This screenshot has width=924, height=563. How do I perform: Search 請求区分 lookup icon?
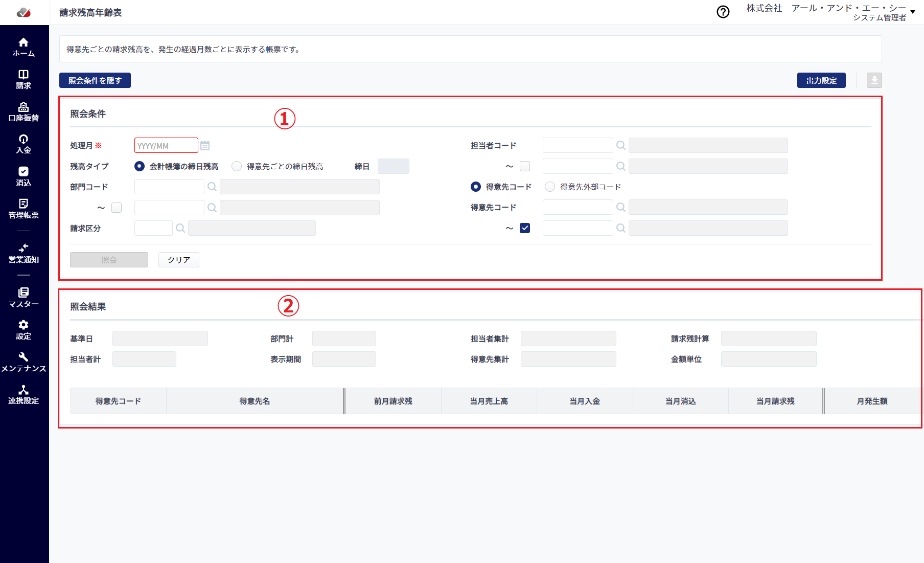[x=180, y=228]
